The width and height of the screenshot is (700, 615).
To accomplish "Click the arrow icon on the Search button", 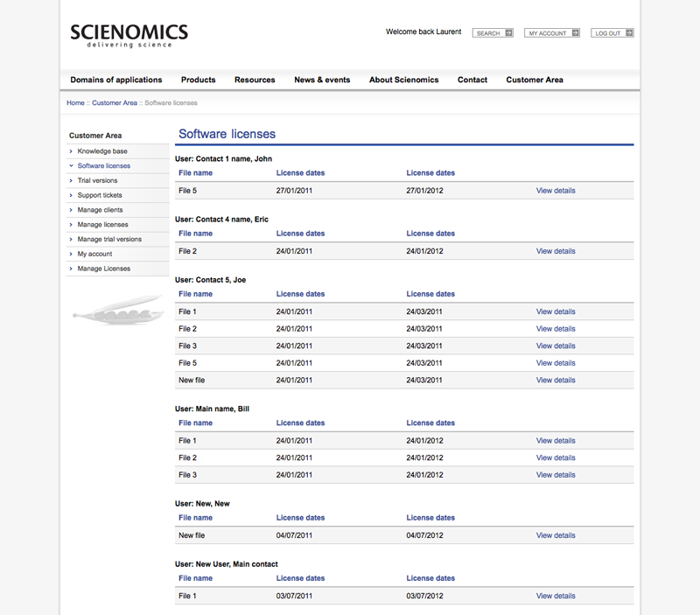I will [508, 33].
